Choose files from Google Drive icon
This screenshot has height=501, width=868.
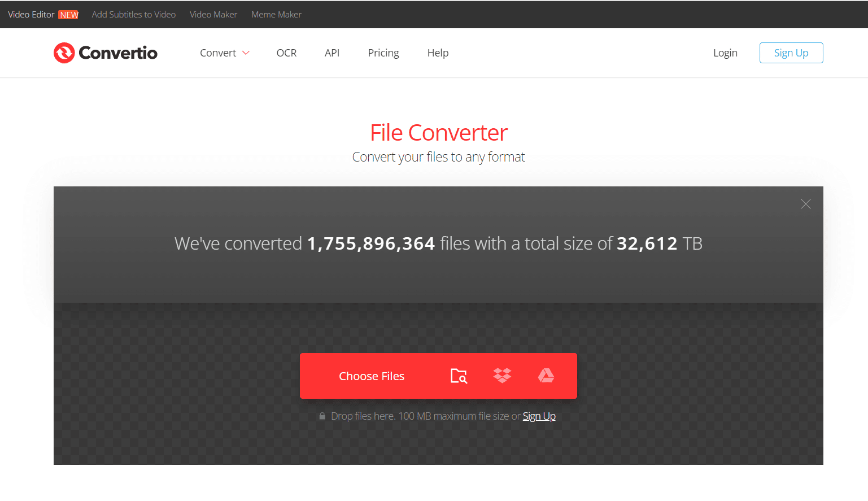[x=546, y=376]
